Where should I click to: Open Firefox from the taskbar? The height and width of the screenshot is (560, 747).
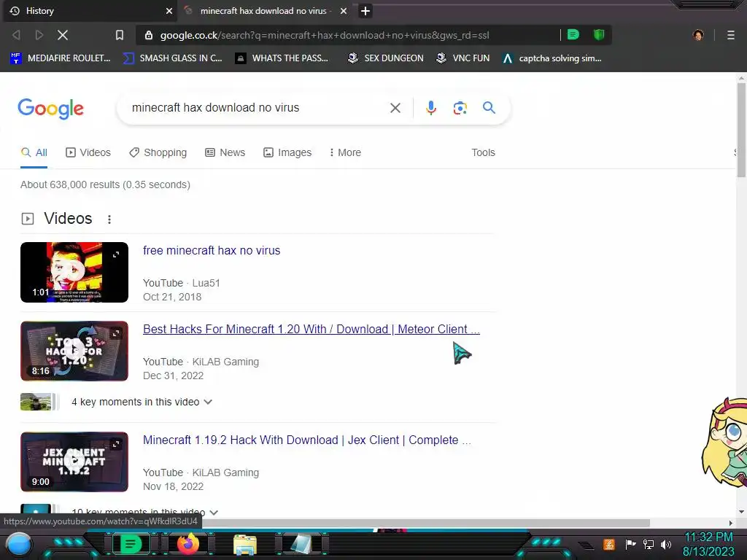click(x=188, y=544)
